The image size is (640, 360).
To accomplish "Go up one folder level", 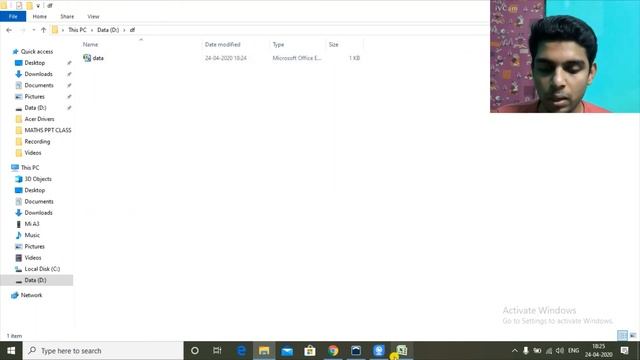I will pyautogui.click(x=43, y=30).
